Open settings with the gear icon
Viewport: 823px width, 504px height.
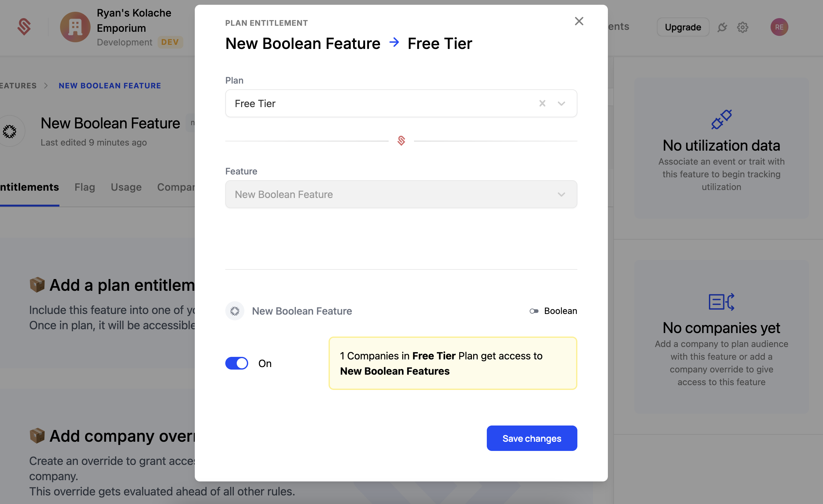[x=743, y=27]
